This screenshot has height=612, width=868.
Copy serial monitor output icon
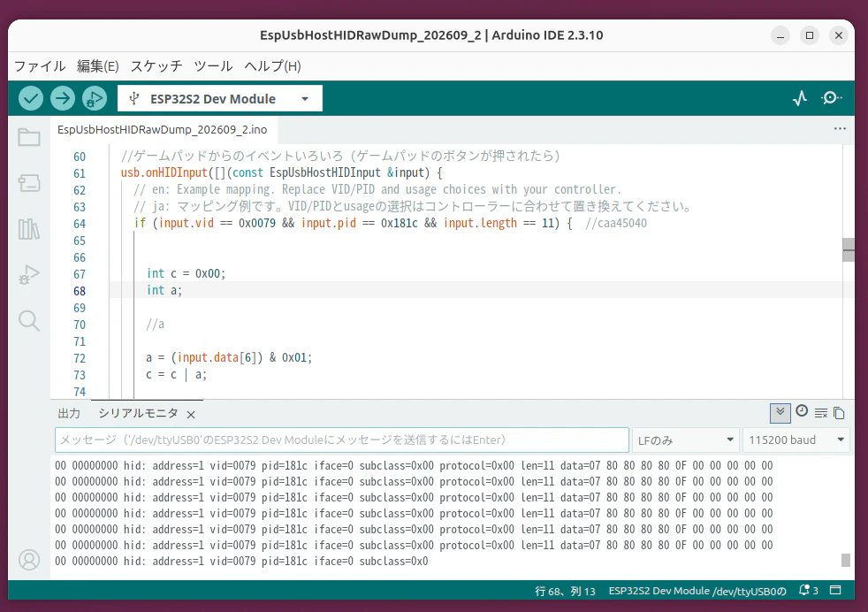pyautogui.click(x=839, y=413)
